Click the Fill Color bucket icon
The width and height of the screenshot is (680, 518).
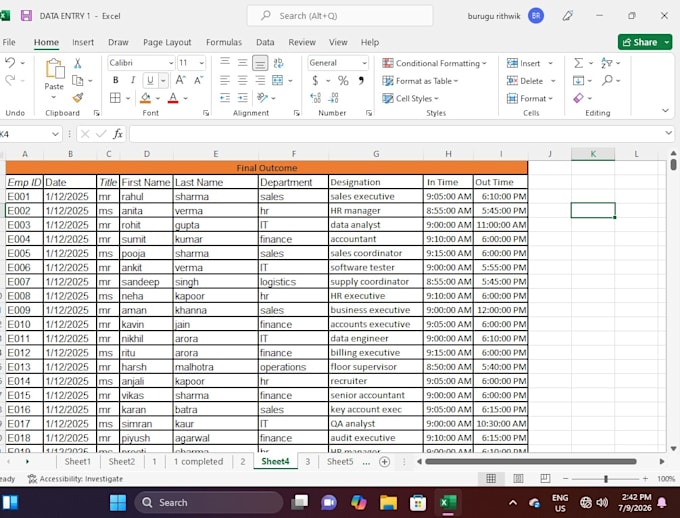(x=146, y=98)
